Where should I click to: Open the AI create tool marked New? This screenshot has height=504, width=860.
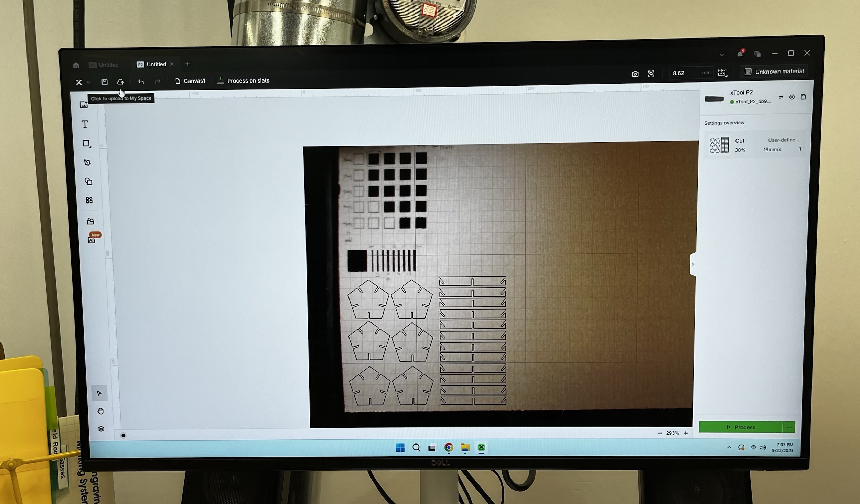92,240
